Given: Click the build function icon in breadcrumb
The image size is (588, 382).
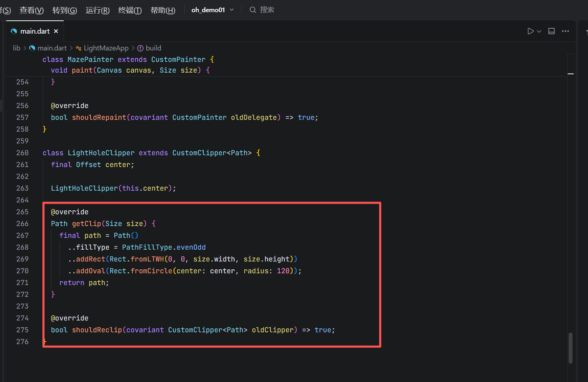Looking at the screenshot, I should point(141,48).
